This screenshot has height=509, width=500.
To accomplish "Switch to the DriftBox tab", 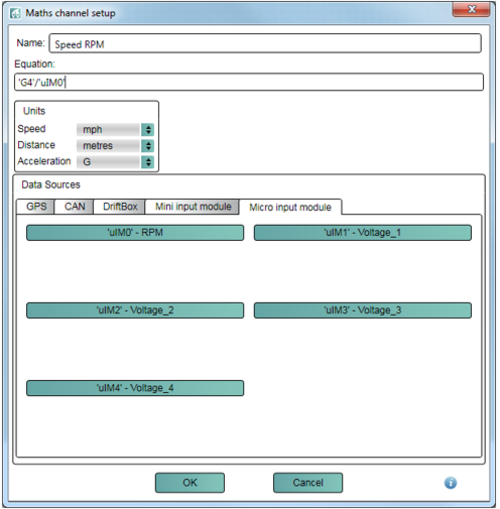I will tap(120, 207).
